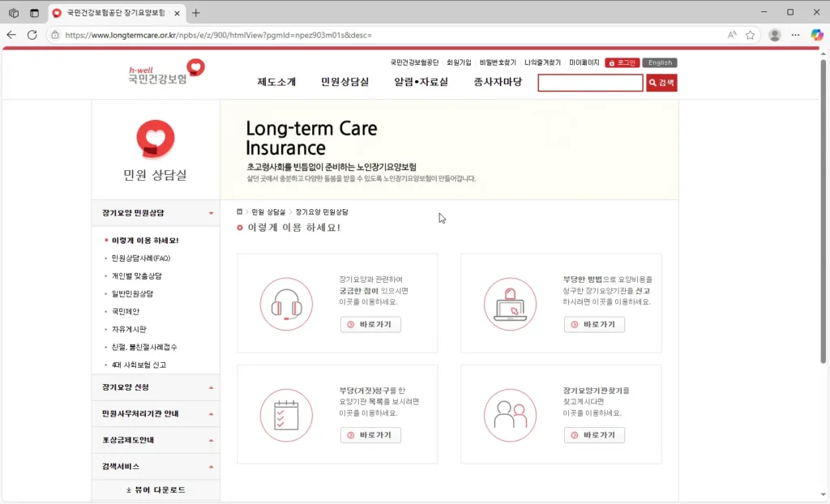Click the red 검색 search button
The height and width of the screenshot is (504, 830).
click(661, 83)
